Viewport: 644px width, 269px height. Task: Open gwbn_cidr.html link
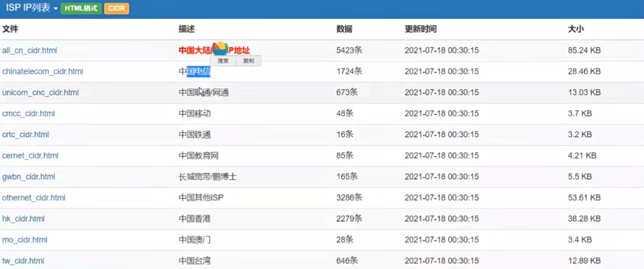29,177
